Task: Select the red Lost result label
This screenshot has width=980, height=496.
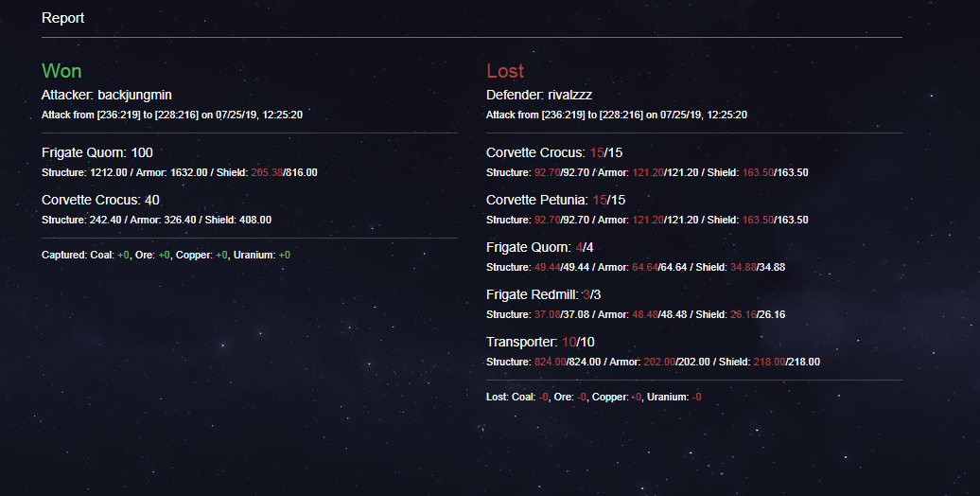Action: 505,71
